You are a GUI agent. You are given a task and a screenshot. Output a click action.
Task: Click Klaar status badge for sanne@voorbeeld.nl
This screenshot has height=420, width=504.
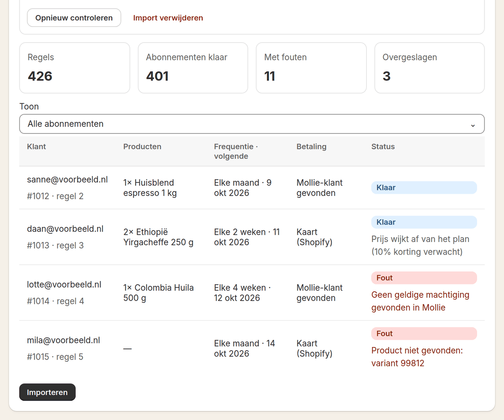(424, 188)
